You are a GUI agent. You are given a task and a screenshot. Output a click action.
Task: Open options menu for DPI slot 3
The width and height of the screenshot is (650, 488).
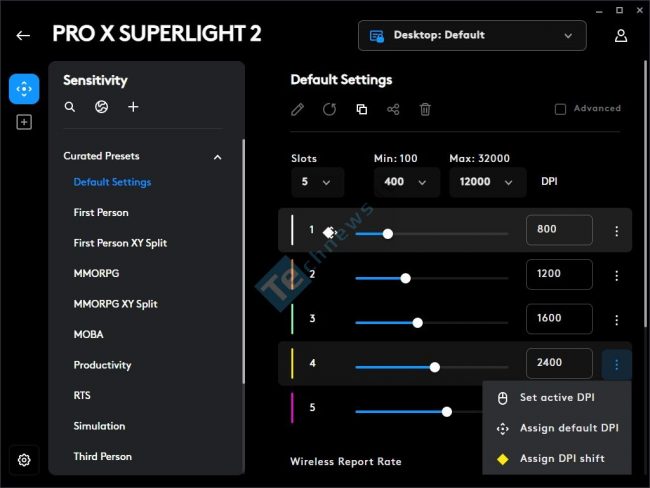coord(616,320)
